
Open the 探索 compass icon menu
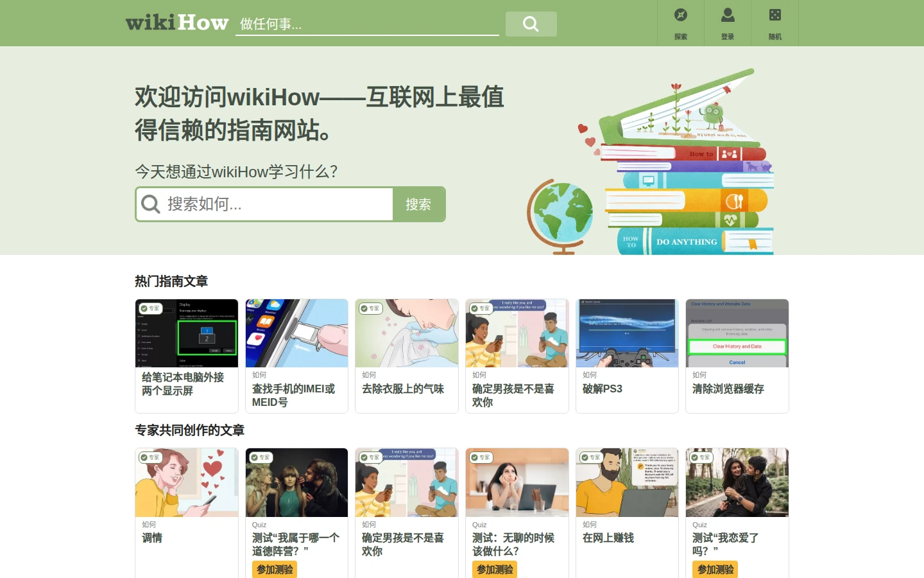[681, 23]
